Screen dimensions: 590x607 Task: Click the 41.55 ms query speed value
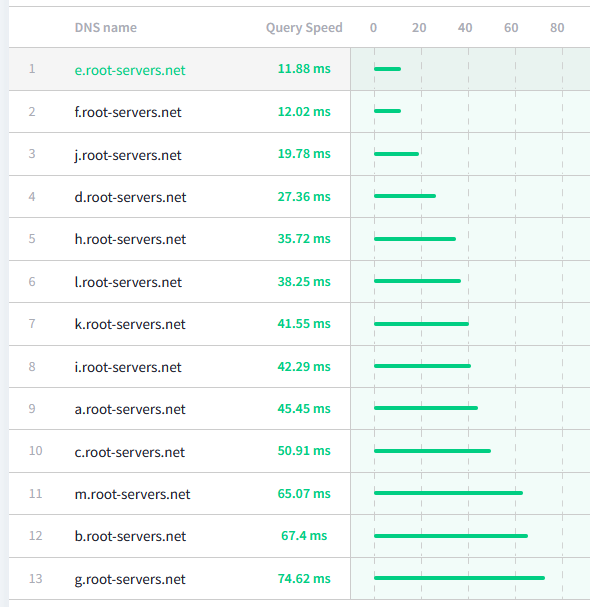click(x=304, y=324)
